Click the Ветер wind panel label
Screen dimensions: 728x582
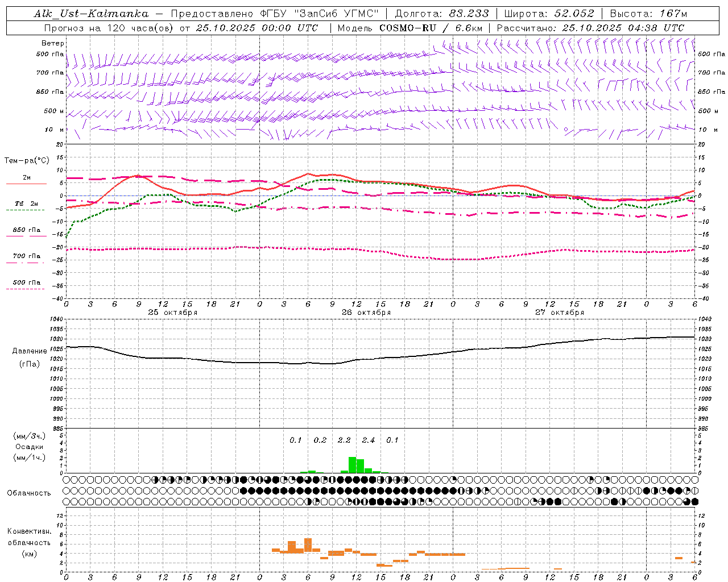click(x=53, y=43)
